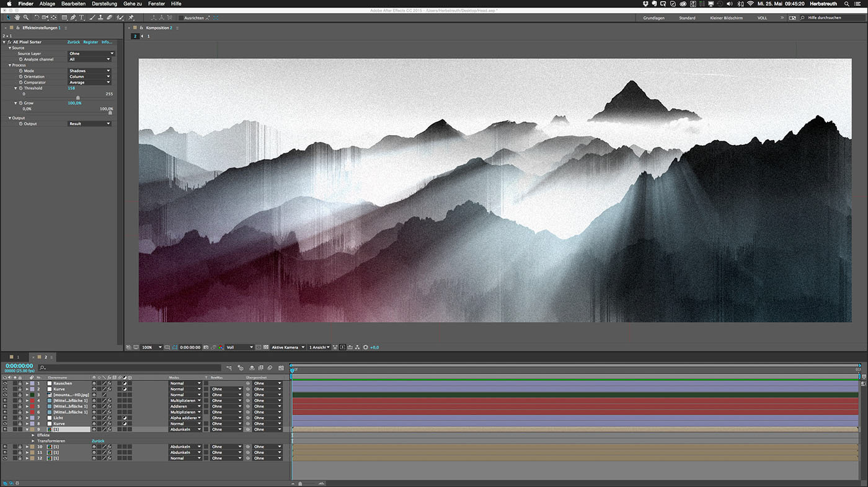Select the Rotation tool

pos(37,18)
